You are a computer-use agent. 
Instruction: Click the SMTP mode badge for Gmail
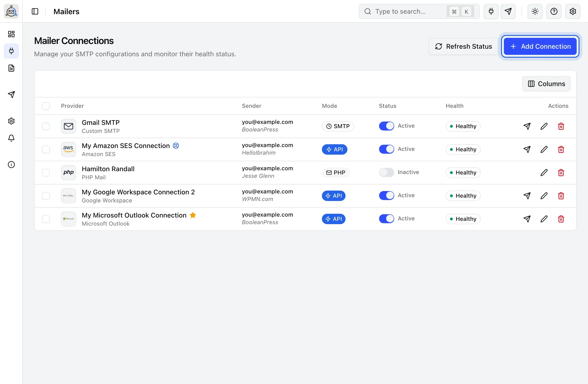pyautogui.click(x=338, y=126)
